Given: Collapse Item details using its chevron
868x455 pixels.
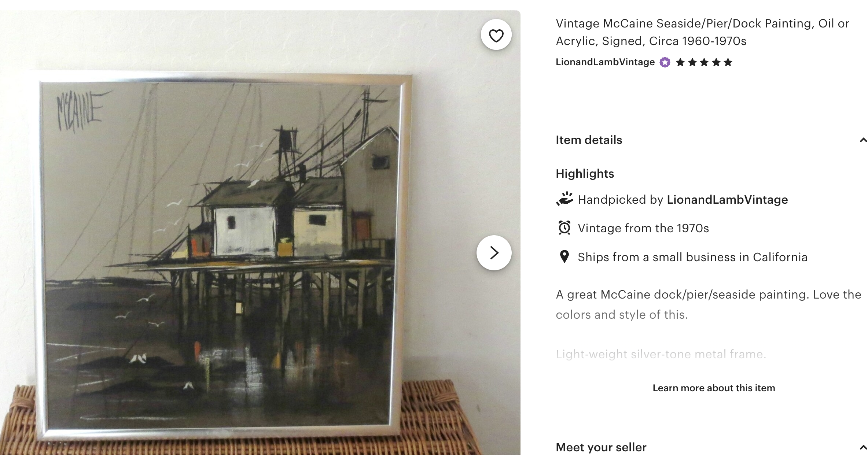Looking at the screenshot, I should [863, 140].
